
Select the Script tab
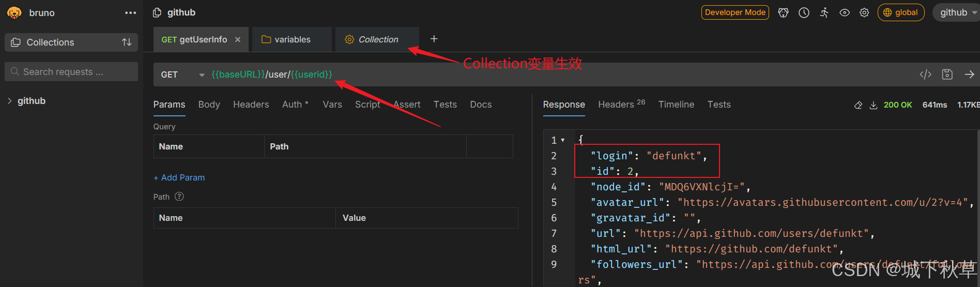pos(367,104)
